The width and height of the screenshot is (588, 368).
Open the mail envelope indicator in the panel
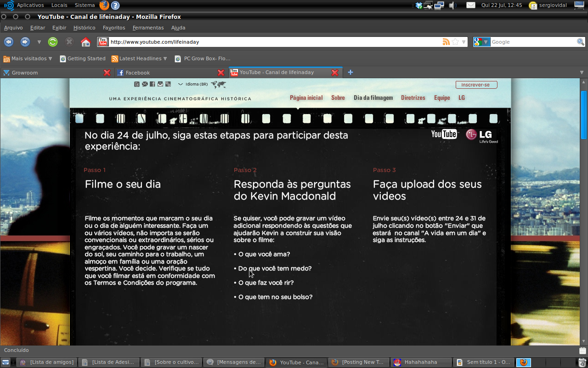click(x=471, y=6)
